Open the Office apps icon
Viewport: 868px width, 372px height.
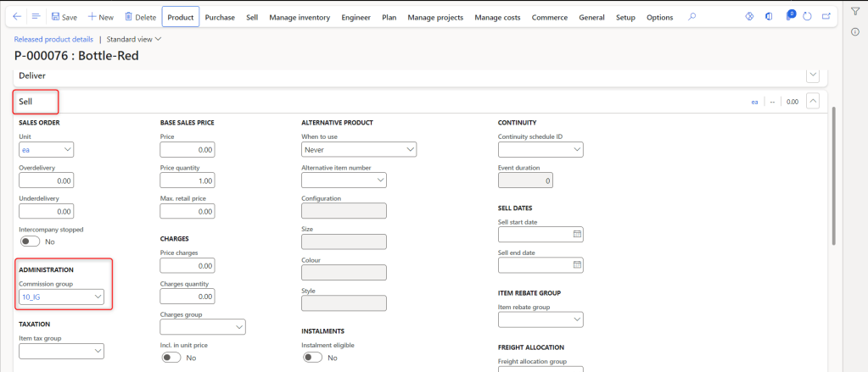(x=769, y=17)
